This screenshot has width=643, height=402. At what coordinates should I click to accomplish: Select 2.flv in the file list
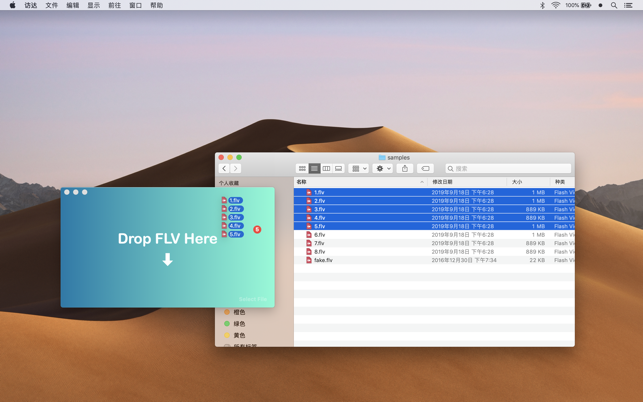click(x=434, y=201)
